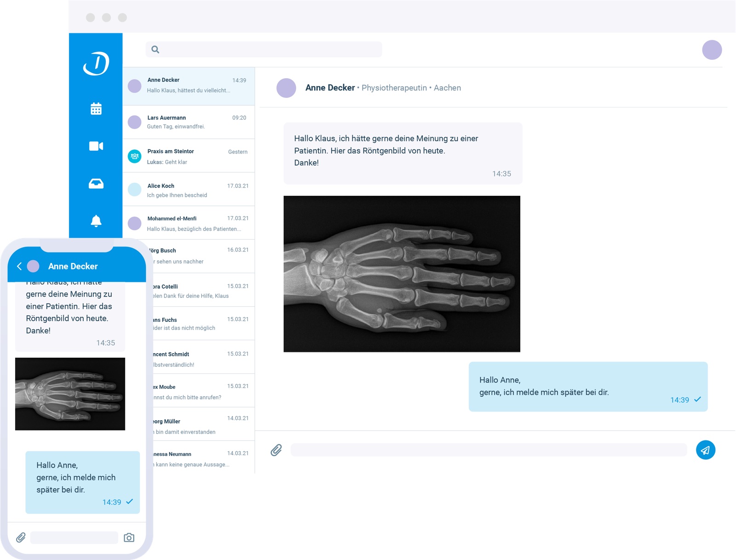
Task: Open the Moube conversation in the list
Action: [203, 391]
